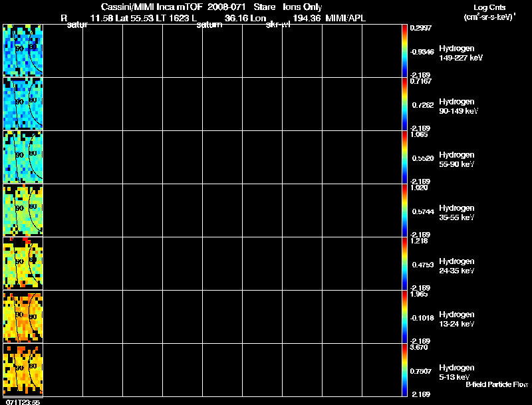The width and height of the screenshot is (532, 405).
Task: Click the B-field Particle Flow label
Action: coord(497,384)
